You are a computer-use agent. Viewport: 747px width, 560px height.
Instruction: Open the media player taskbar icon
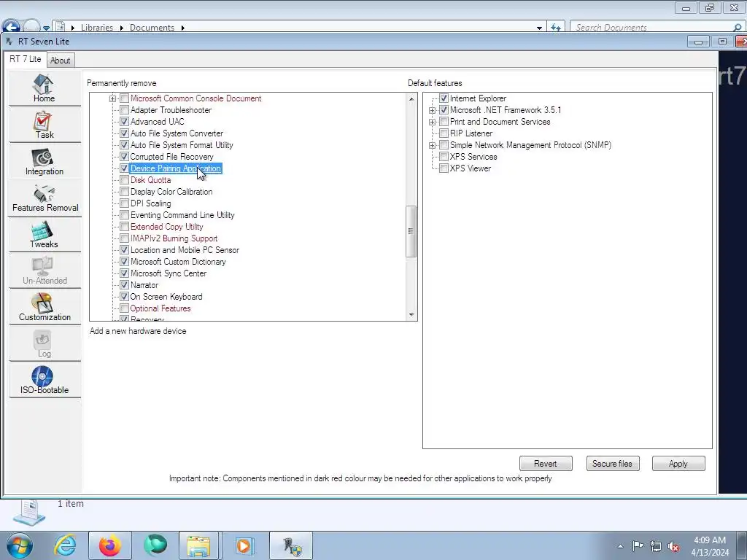[x=244, y=545]
